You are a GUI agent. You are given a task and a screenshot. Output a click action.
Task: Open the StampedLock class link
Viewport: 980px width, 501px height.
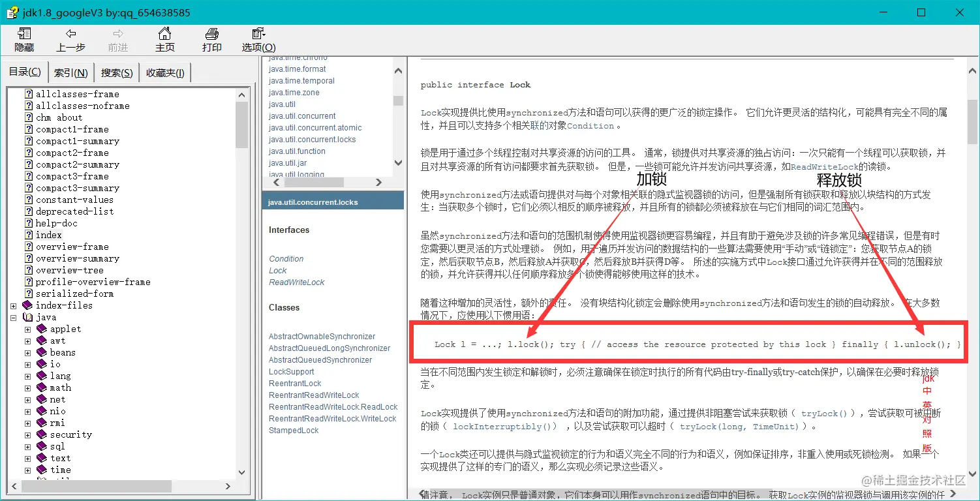[294, 431]
